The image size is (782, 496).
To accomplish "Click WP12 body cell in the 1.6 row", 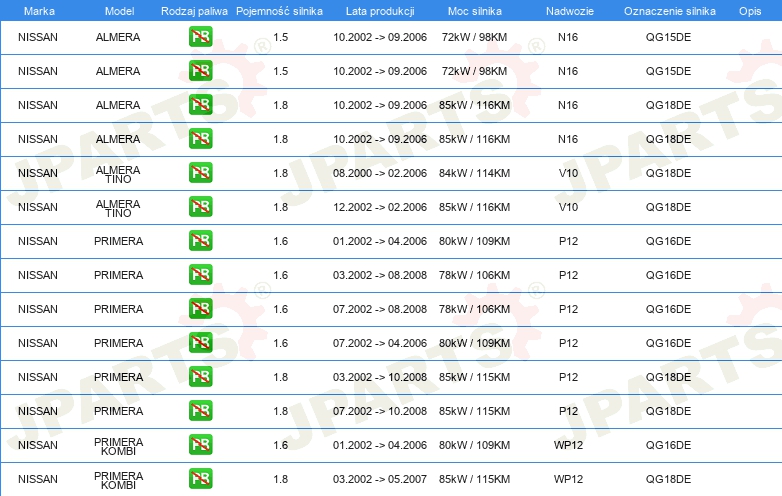I will pos(568,445).
